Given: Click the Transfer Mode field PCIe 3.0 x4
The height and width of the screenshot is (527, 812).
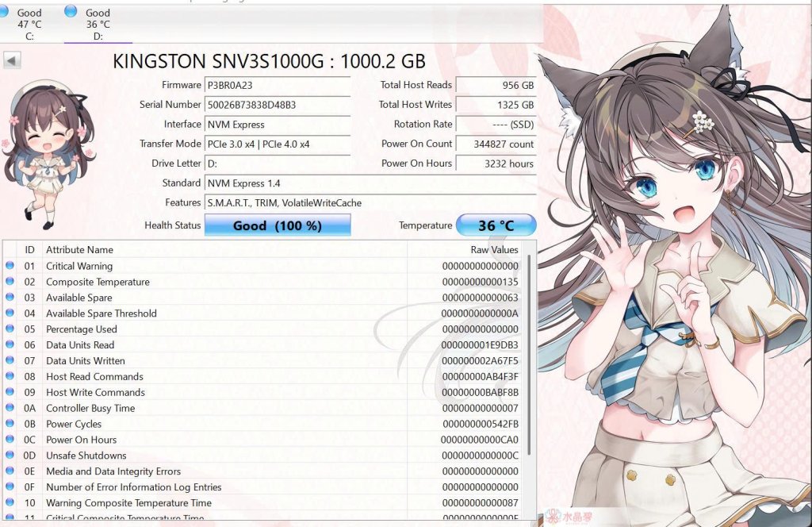Looking at the screenshot, I should 278,144.
